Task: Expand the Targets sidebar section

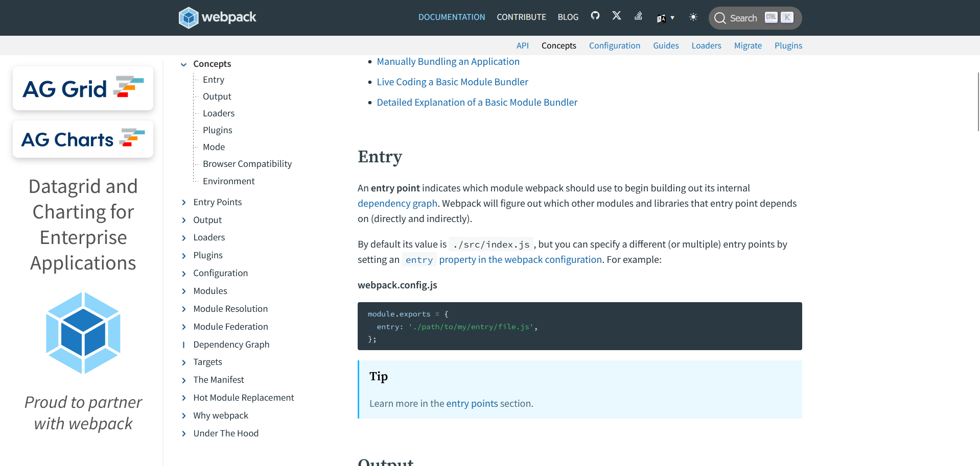Action: (184, 362)
